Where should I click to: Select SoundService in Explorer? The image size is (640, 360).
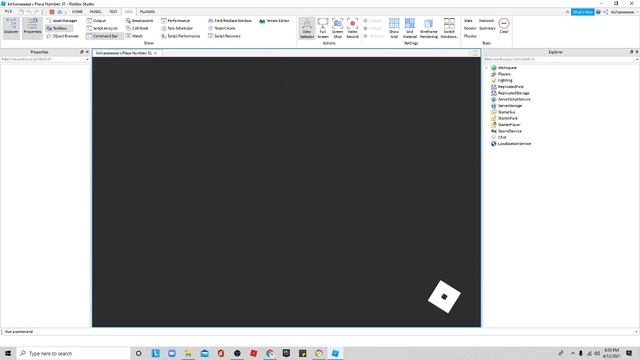click(x=510, y=131)
